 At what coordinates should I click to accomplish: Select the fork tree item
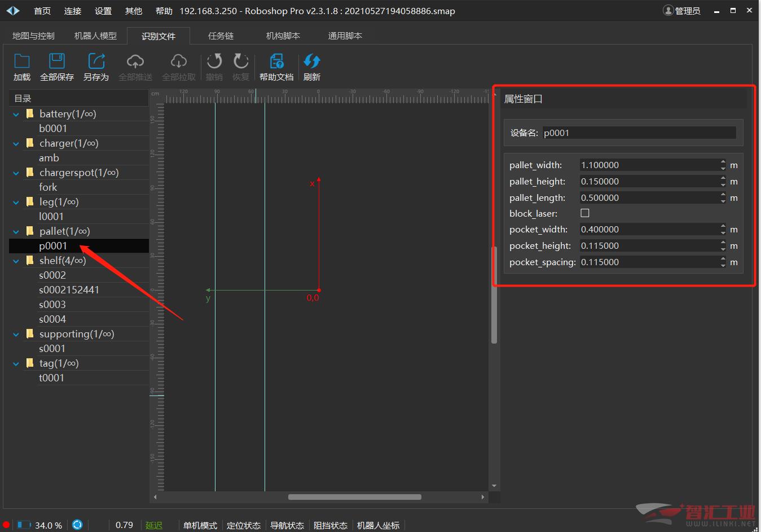pyautogui.click(x=48, y=187)
